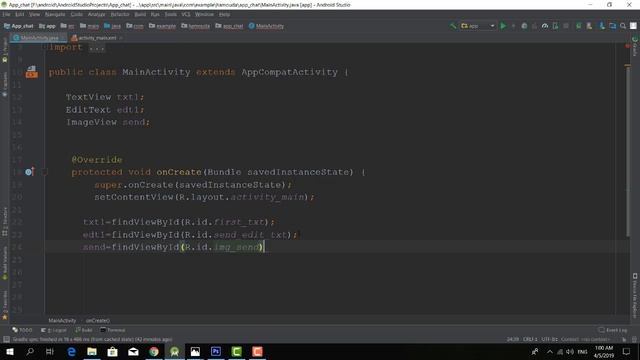This screenshot has width=640, height=360.
Task: Open the Tools menu
Action: click(171, 14)
